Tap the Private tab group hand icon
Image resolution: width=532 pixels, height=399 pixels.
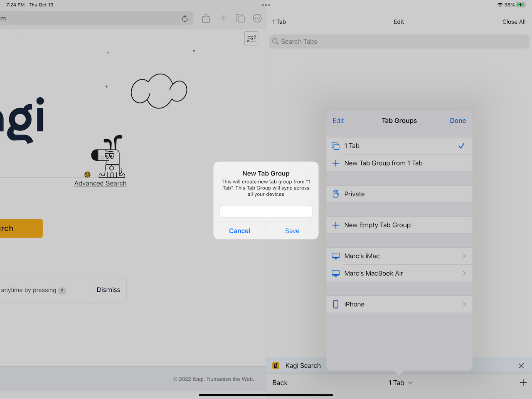tap(335, 194)
